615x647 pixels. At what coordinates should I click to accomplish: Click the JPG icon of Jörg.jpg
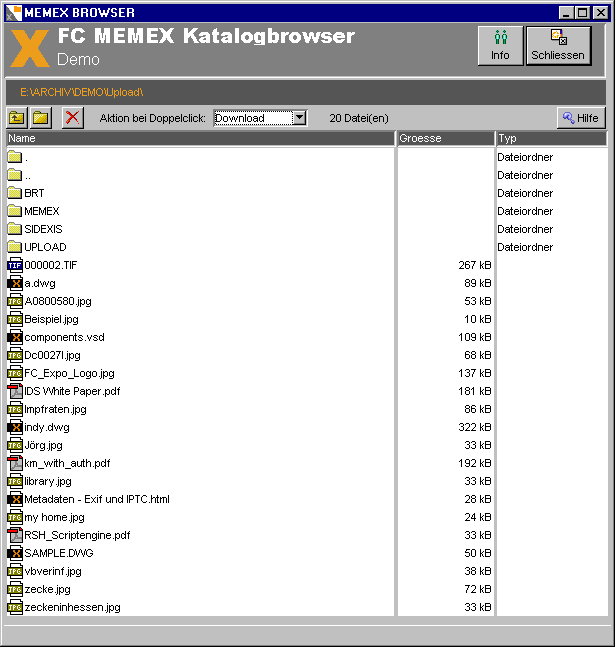tap(15, 445)
